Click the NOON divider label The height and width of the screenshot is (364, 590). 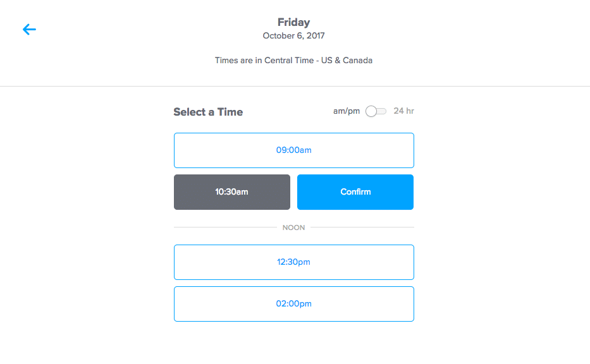(x=293, y=227)
